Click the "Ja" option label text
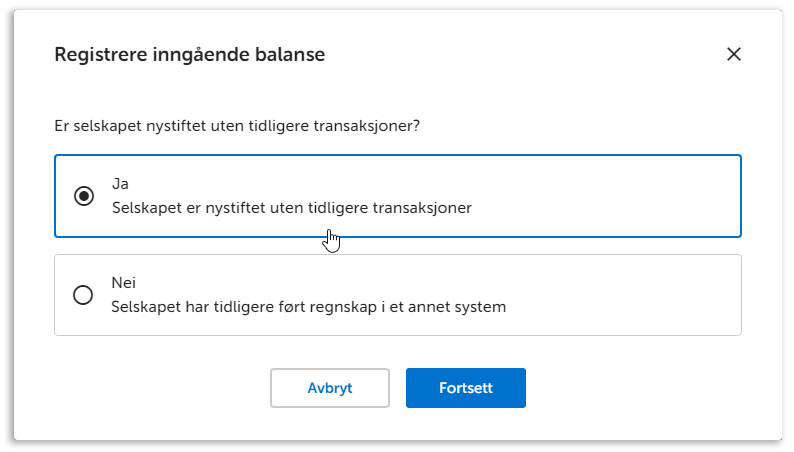 (x=120, y=184)
